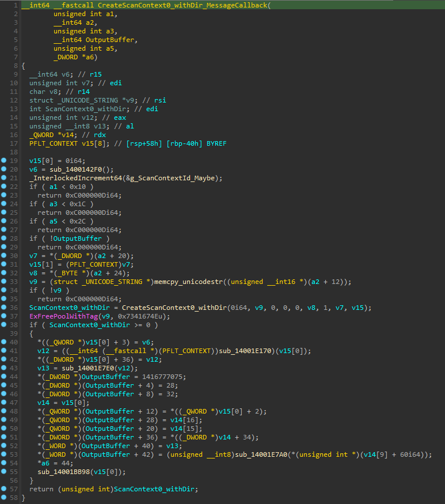Click line number 18
Screen dimensions: 445x504
13,152
